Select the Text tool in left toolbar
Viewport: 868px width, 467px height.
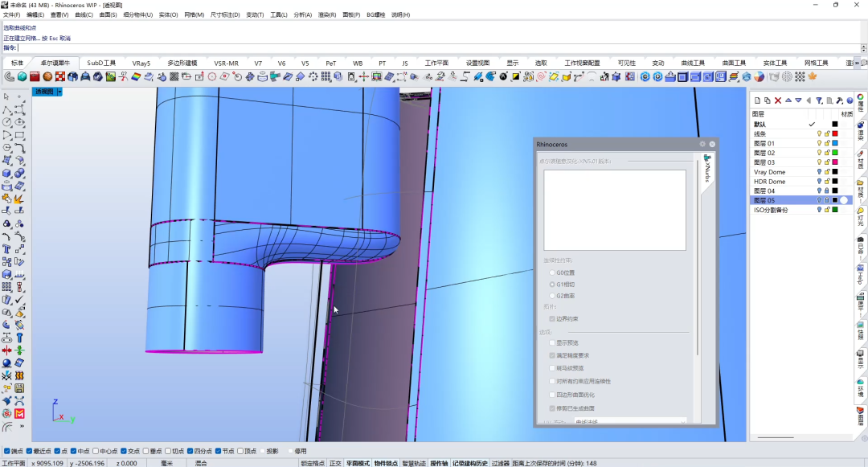[6, 249]
